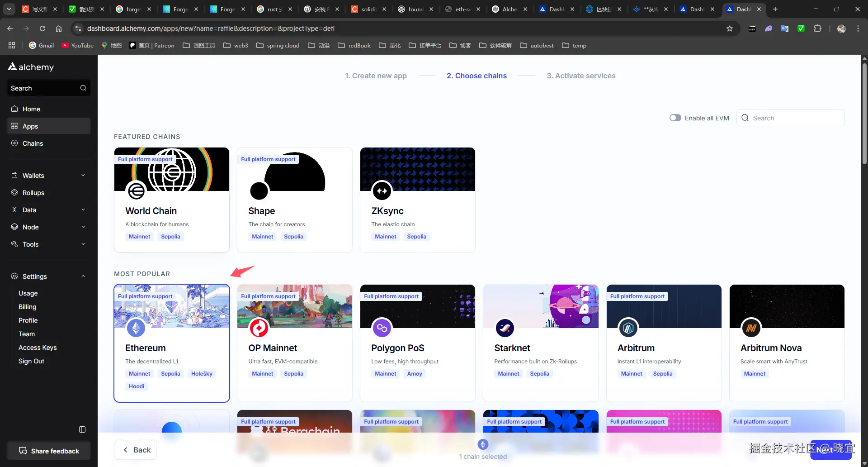Viewport: 868px width, 467px height.
Task: Click the Back button
Action: pyautogui.click(x=136, y=450)
